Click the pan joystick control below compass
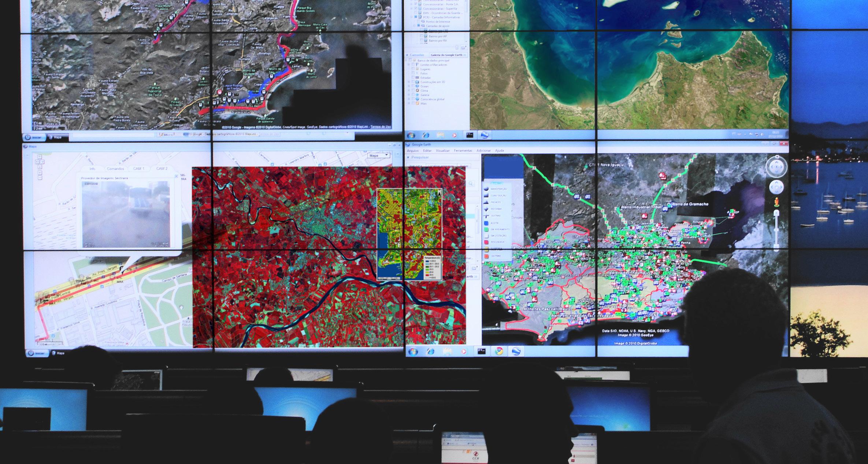Screen dimensions: 868x464 coord(776,187)
